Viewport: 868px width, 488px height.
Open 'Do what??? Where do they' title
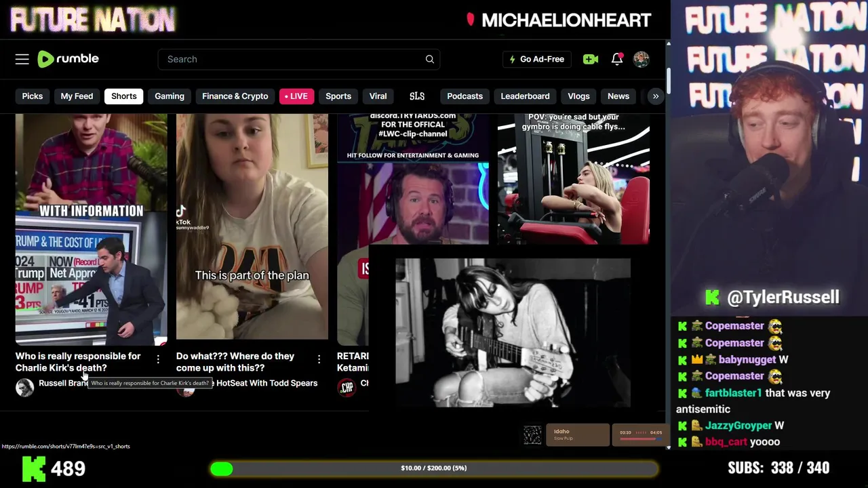(x=235, y=362)
